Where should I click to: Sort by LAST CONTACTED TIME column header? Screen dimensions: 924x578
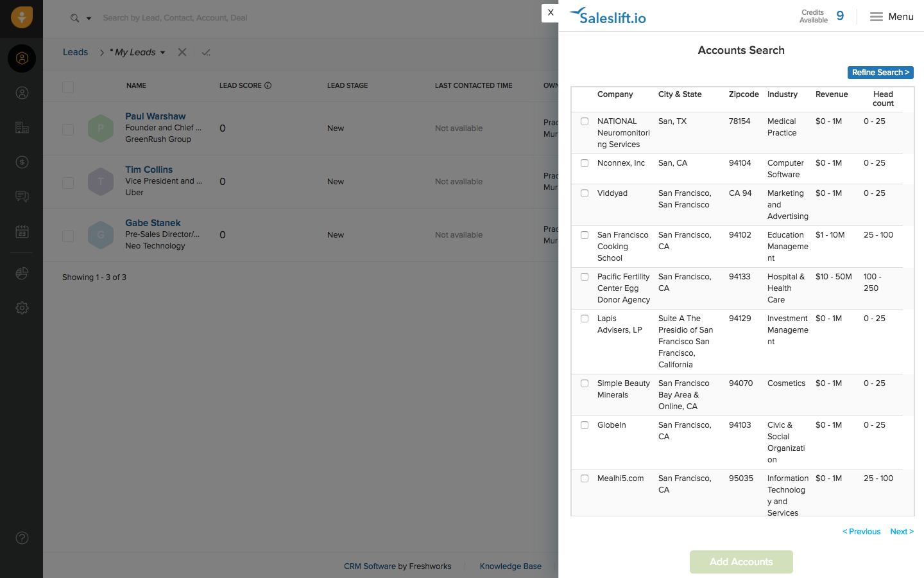[474, 85]
